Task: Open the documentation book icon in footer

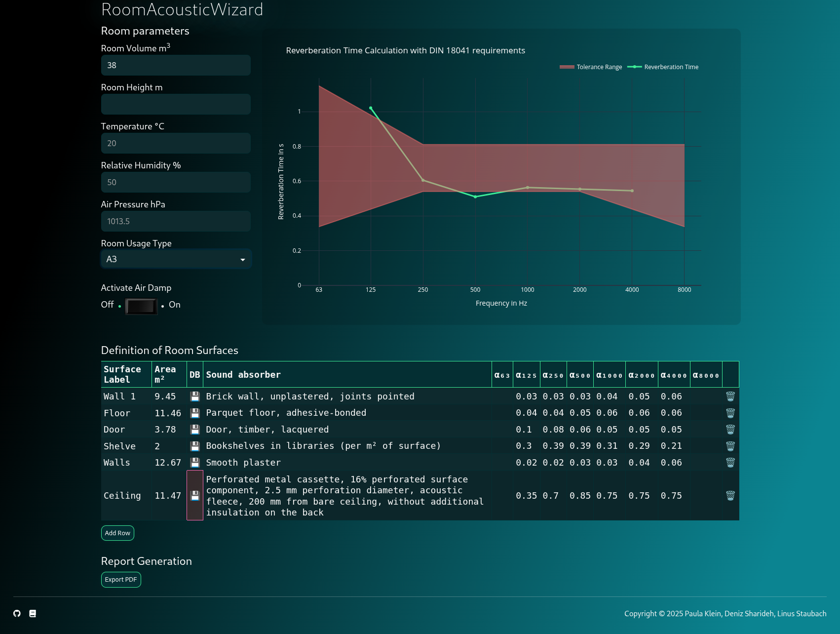Action: point(33,613)
